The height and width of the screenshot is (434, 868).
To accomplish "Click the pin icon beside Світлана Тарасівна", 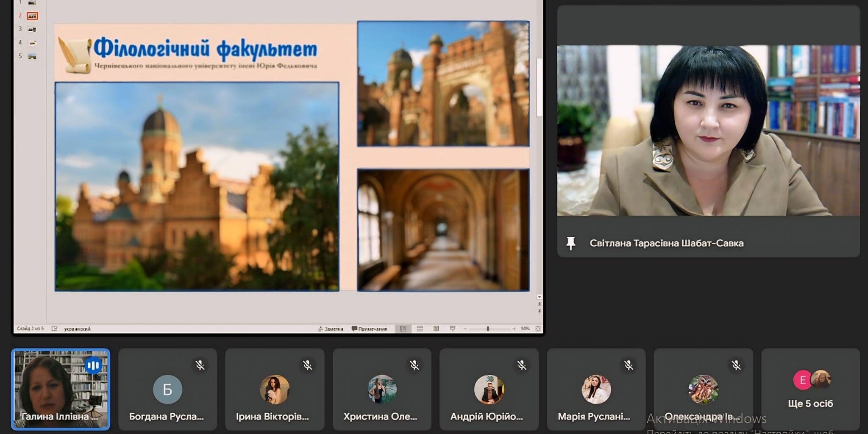I will click(570, 243).
